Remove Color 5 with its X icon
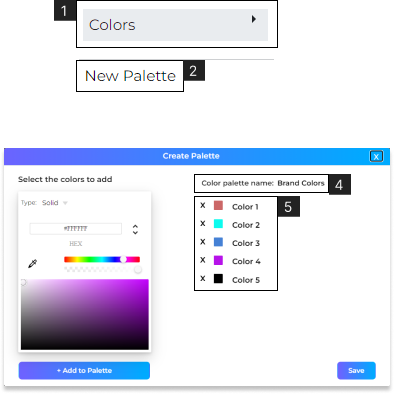 tap(203, 278)
